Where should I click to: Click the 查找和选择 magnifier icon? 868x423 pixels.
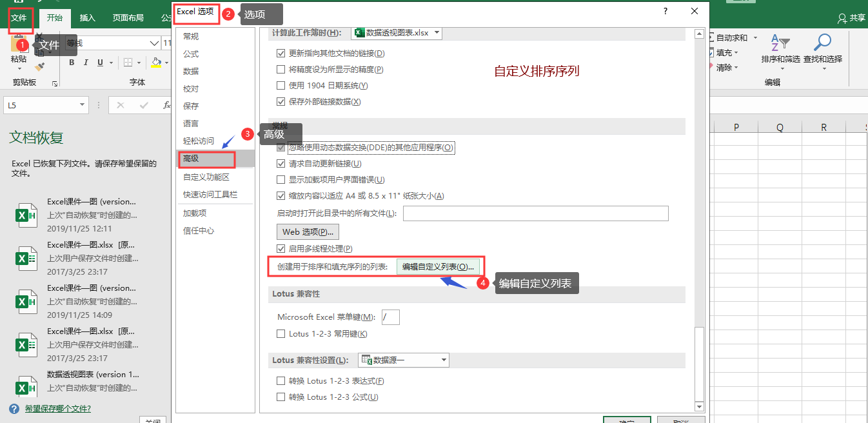(x=822, y=43)
